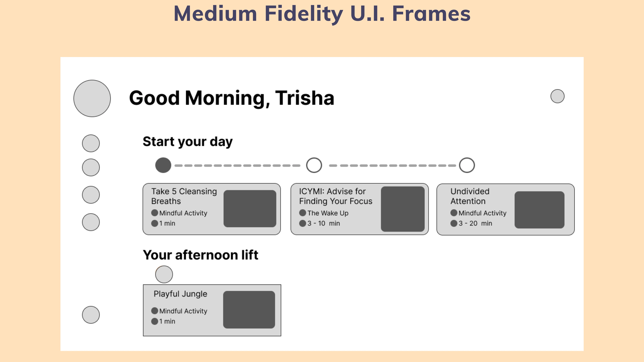Select the second hollow progress step circle

click(x=314, y=165)
